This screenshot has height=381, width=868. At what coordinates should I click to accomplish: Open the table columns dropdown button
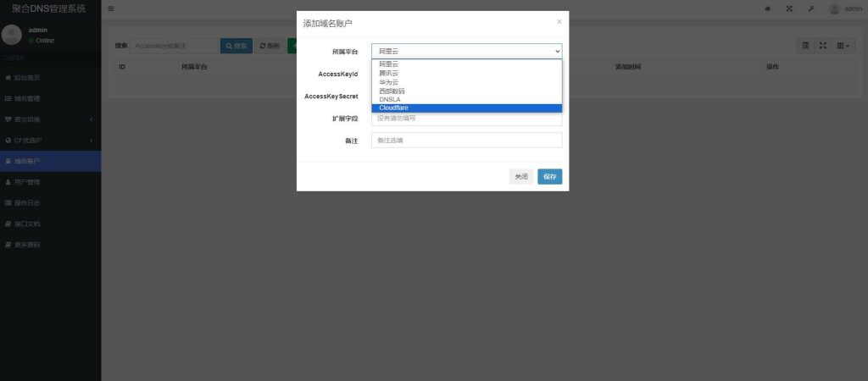[x=843, y=46]
